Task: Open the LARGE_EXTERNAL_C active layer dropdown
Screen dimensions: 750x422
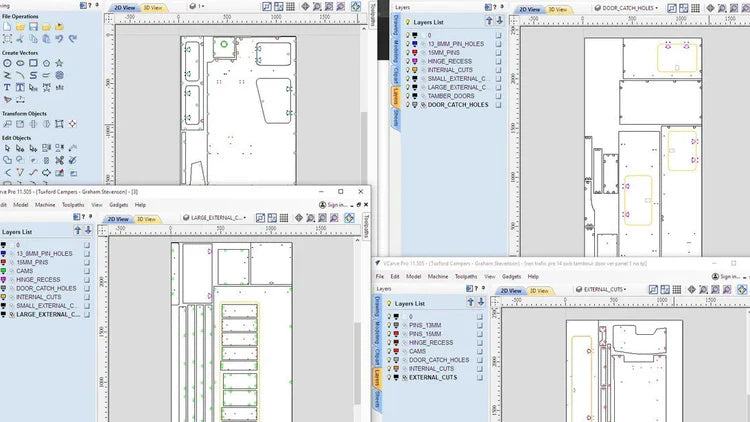Action: 215,218
